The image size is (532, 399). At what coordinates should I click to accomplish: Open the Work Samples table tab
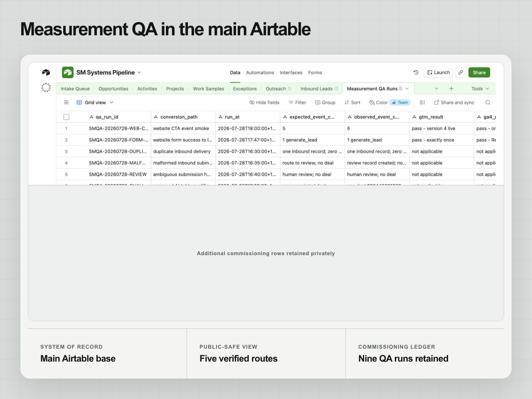(x=208, y=89)
